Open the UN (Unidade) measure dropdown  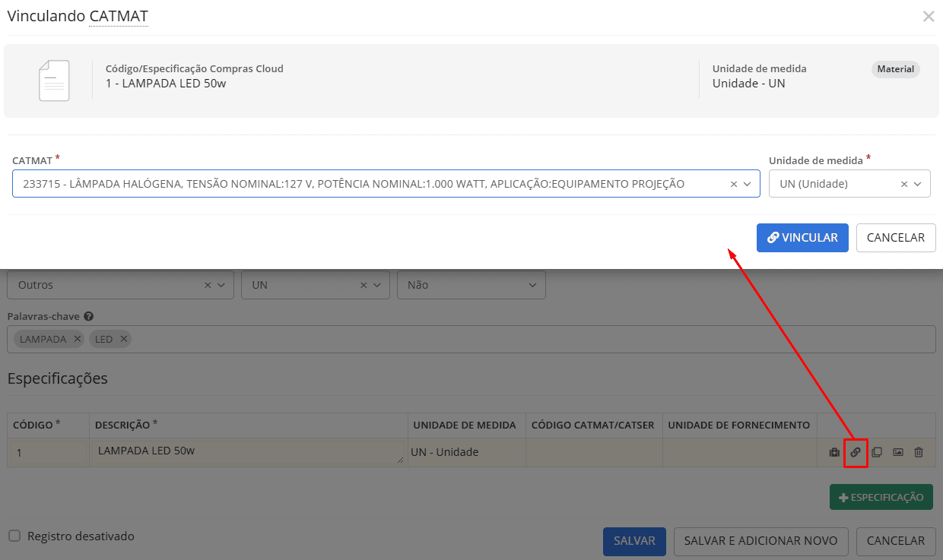[x=918, y=184]
